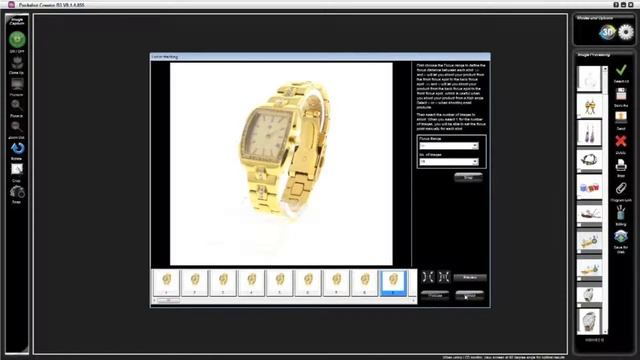Click the dialog button under the cursor
Screen dimensions: 640x360
469,295
